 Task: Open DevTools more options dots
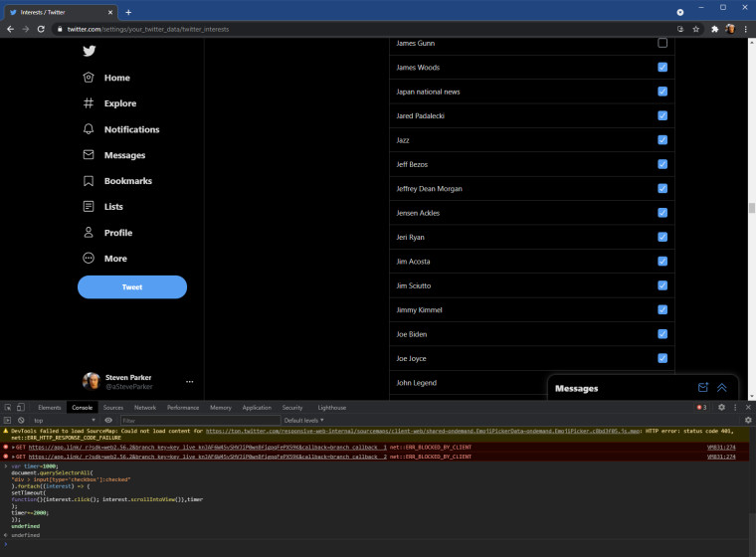point(735,408)
